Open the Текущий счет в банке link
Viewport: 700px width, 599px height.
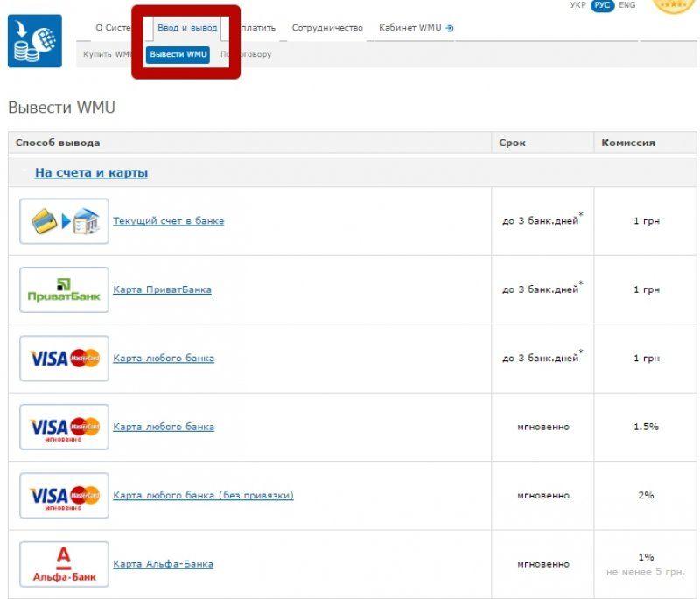(x=168, y=221)
